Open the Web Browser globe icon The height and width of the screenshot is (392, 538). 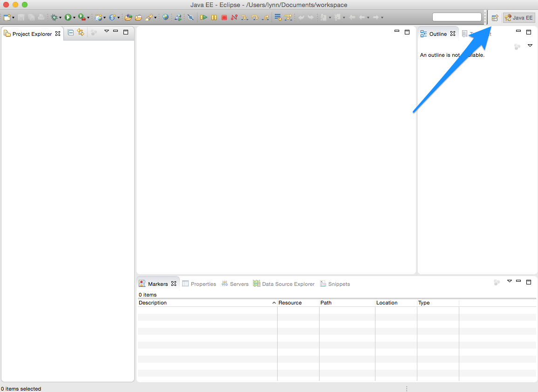click(166, 17)
